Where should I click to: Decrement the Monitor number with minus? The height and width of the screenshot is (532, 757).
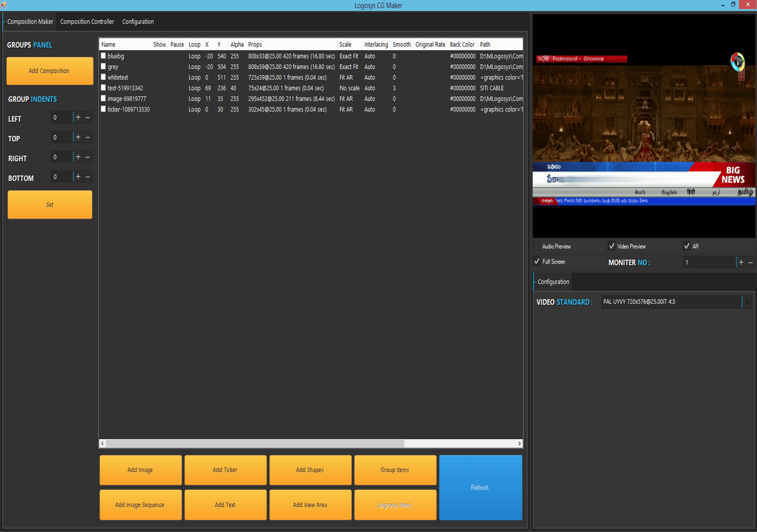[751, 262]
